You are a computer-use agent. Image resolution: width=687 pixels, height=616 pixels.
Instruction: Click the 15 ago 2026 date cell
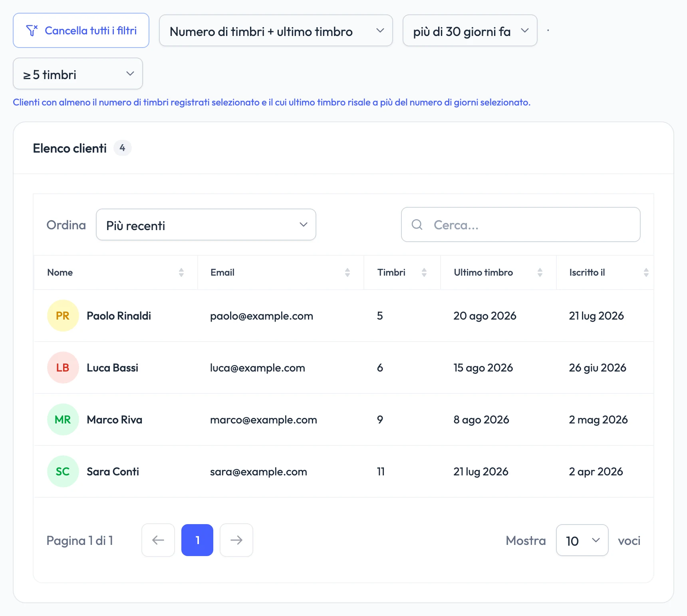[x=483, y=368]
